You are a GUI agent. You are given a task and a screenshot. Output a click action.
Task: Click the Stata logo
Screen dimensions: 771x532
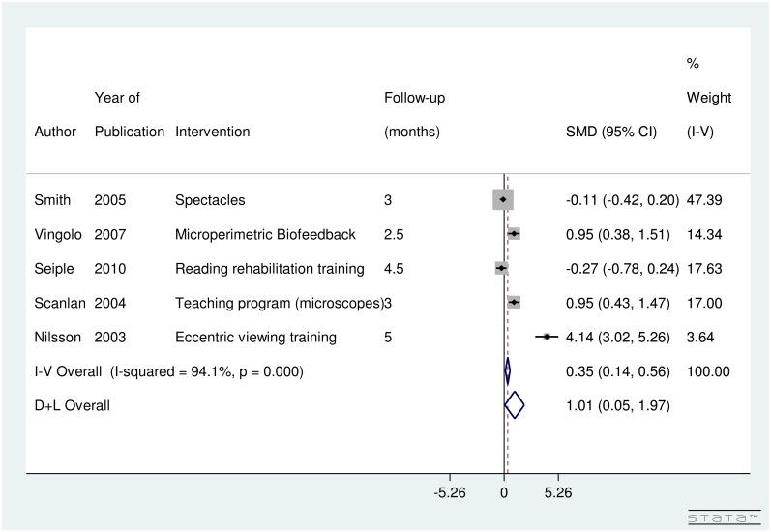click(x=722, y=517)
